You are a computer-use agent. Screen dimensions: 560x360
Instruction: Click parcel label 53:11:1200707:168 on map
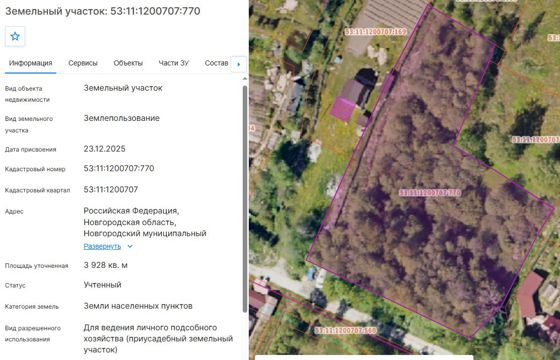345,330
